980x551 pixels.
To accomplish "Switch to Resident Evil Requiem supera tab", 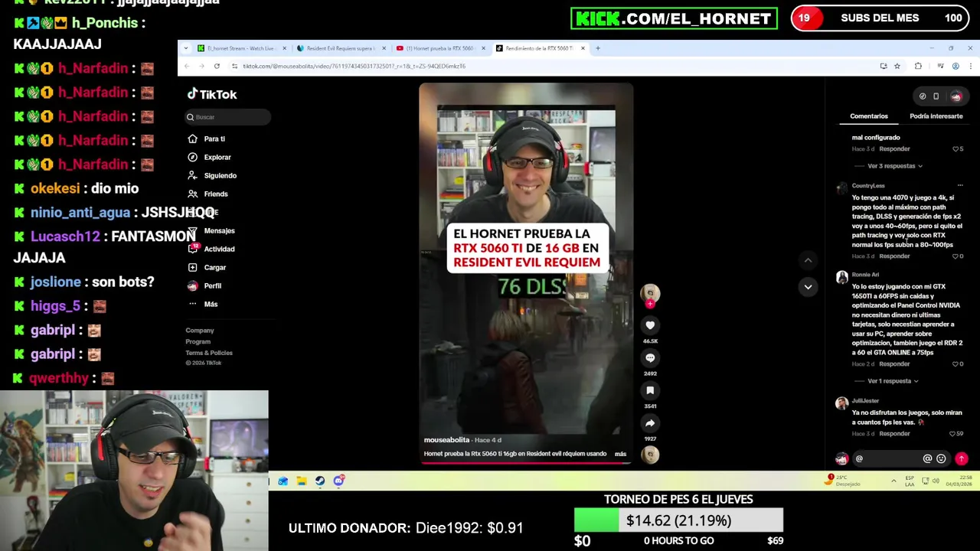I will (340, 48).
